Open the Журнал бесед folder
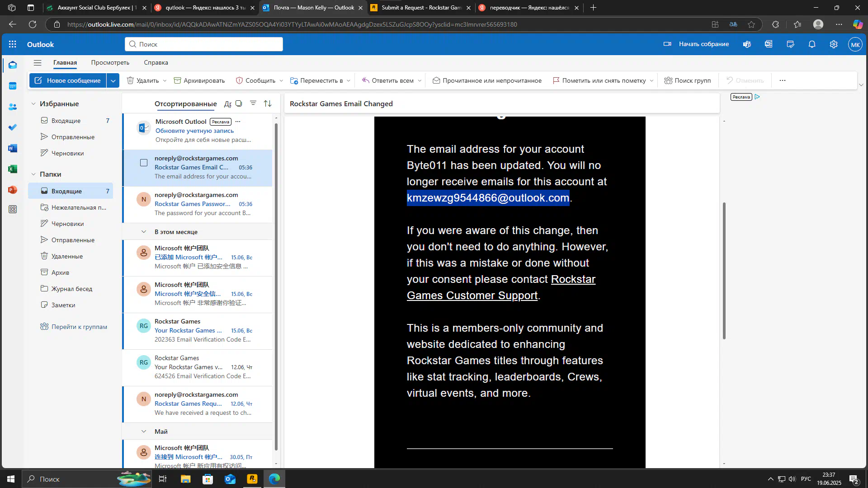The width and height of the screenshot is (868, 488). [x=71, y=289]
